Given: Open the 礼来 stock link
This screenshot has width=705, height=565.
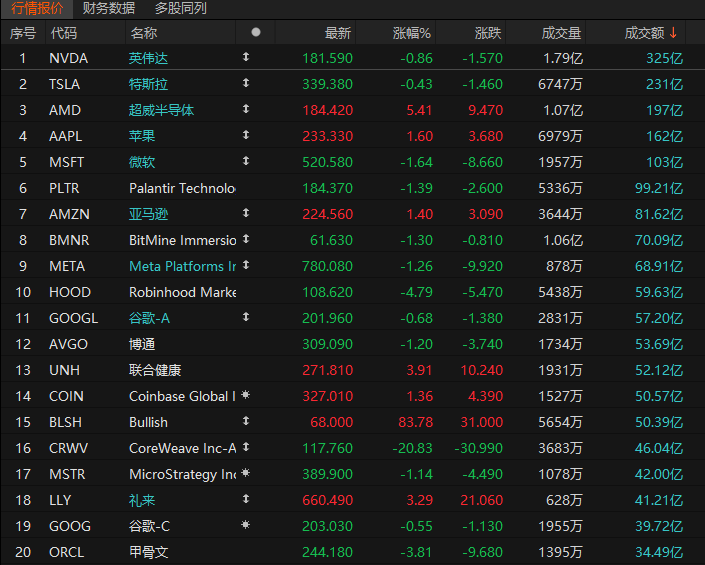Looking at the screenshot, I should tap(142, 500).
